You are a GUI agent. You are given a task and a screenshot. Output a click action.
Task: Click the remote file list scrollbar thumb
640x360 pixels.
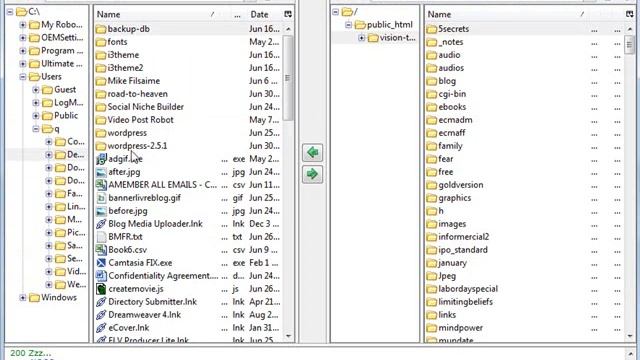[629, 44]
